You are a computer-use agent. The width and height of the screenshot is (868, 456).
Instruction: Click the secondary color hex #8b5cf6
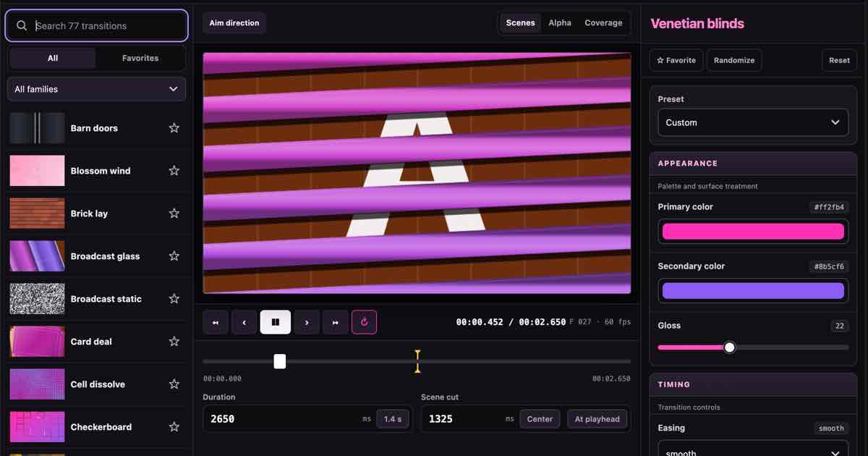point(829,266)
